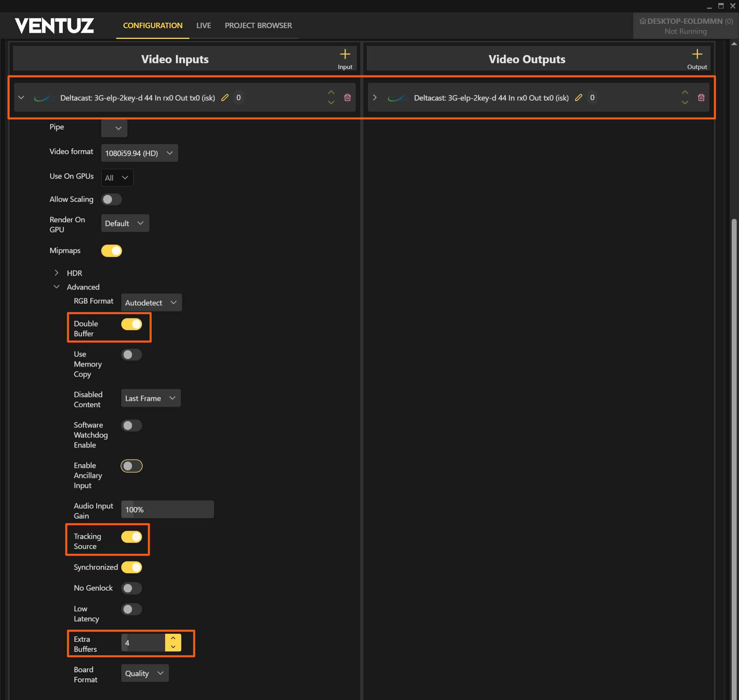
Task: Disable the Mipmaps toggle
Action: [x=112, y=251]
